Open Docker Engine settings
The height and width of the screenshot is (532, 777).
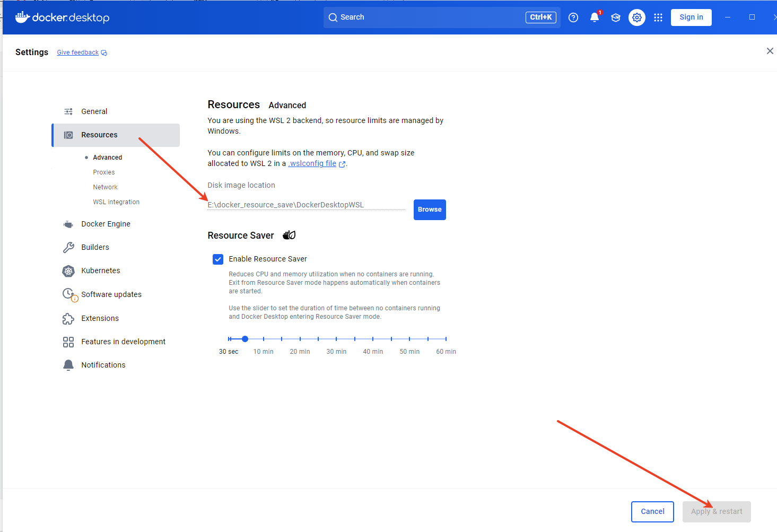tap(106, 224)
